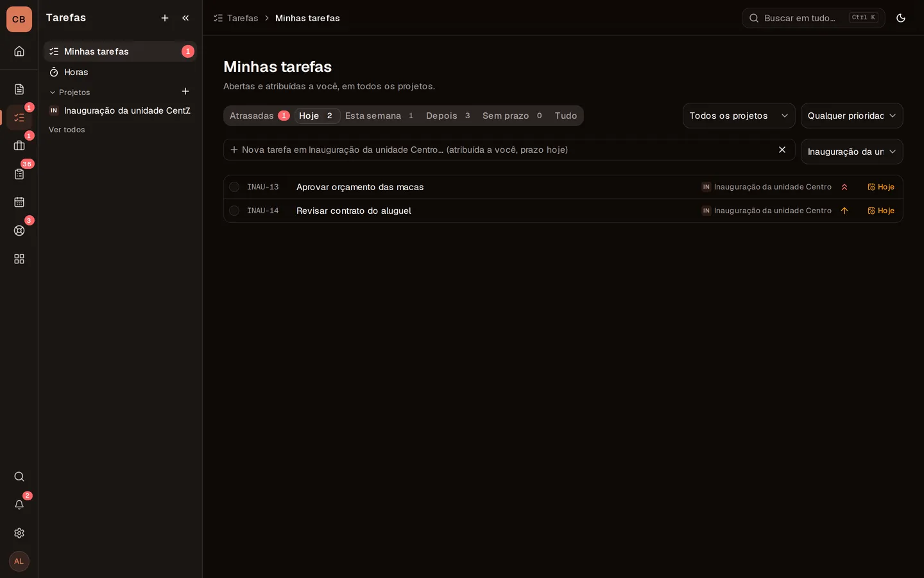Switch to the Esta semana tab
This screenshot has height=578, width=924.
(379, 116)
